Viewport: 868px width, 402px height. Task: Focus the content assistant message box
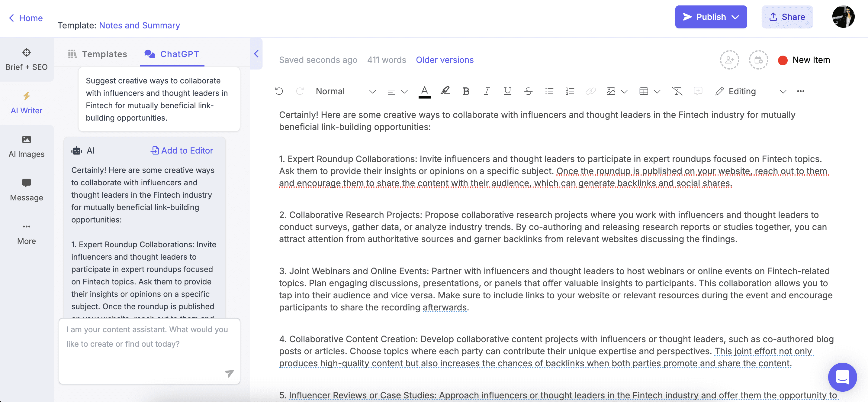[149, 351]
